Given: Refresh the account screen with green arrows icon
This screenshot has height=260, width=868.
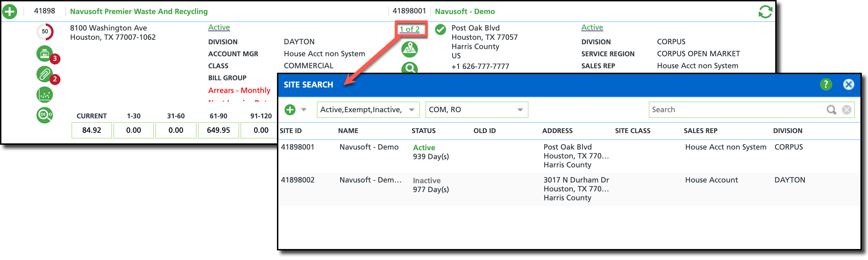Looking at the screenshot, I should [765, 12].
